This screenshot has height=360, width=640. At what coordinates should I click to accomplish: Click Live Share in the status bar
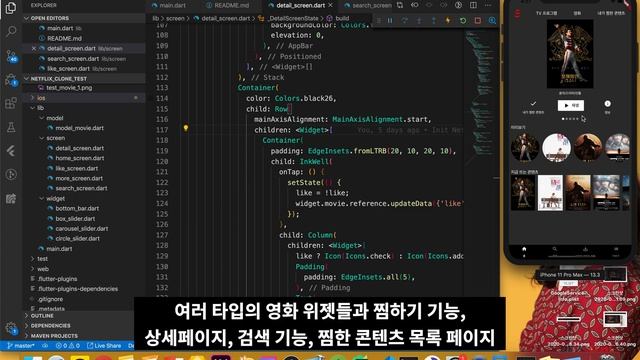tap(104, 346)
